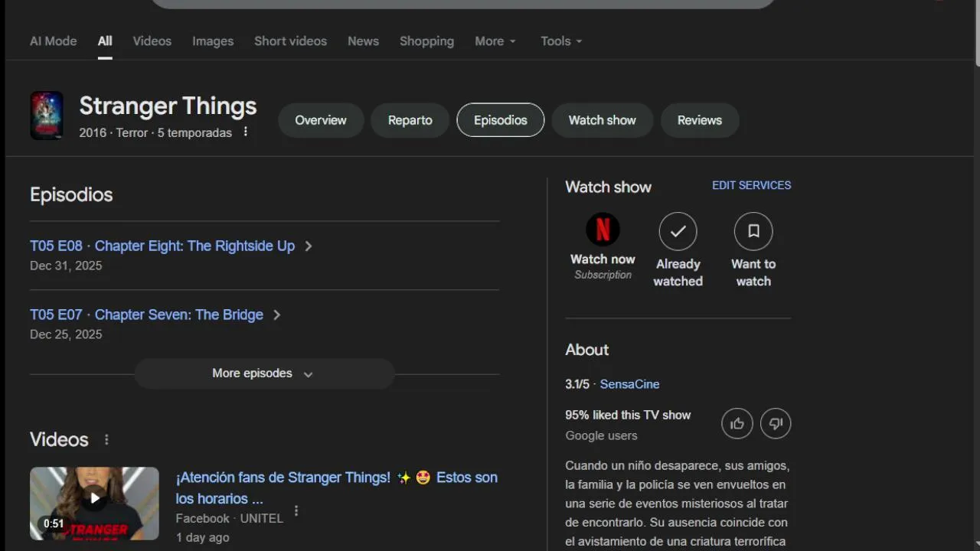Image resolution: width=980 pixels, height=551 pixels.
Task: Select the All results tab
Action: pos(105,41)
